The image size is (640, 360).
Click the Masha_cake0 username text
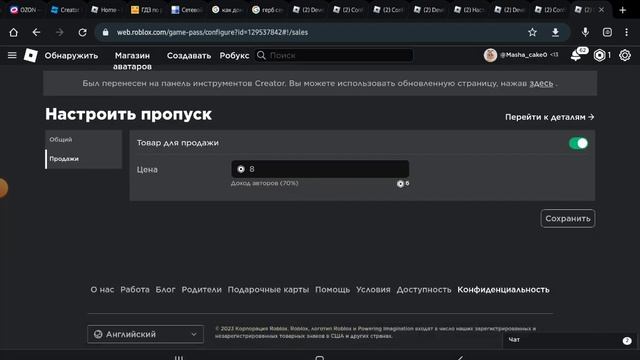coord(524,55)
